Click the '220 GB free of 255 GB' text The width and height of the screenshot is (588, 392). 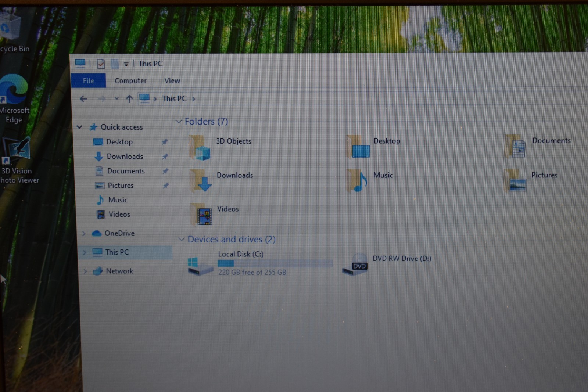tap(252, 272)
